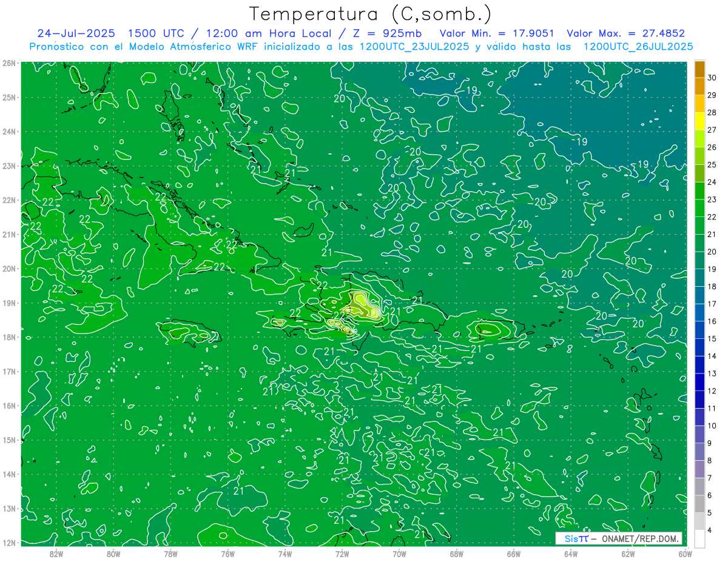
Task: Click the 74W longitude axis label
Action: (285, 554)
